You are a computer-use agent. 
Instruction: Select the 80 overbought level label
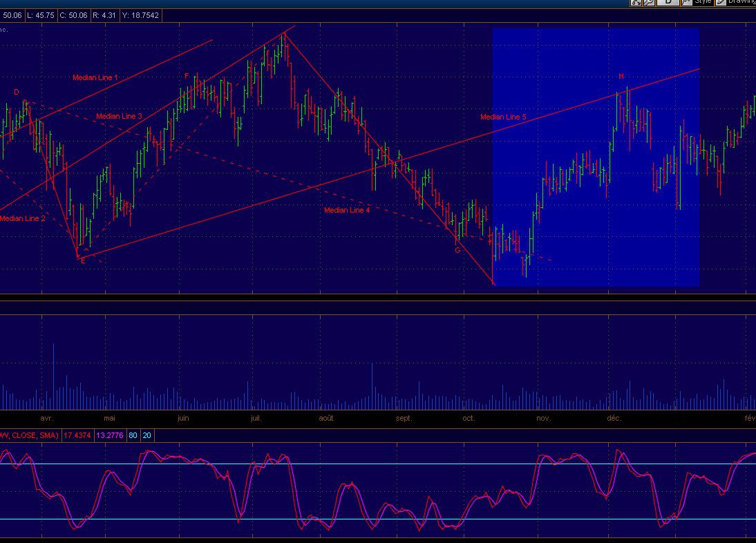click(133, 435)
